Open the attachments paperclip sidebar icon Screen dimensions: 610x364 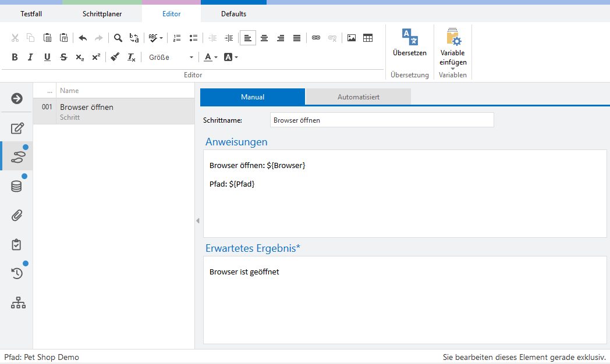click(17, 216)
